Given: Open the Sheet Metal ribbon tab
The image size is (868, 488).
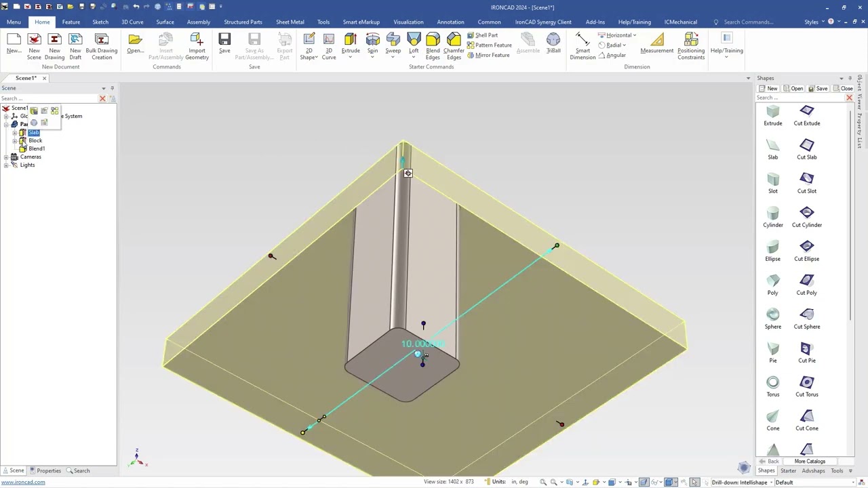Looking at the screenshot, I should pyautogui.click(x=290, y=22).
